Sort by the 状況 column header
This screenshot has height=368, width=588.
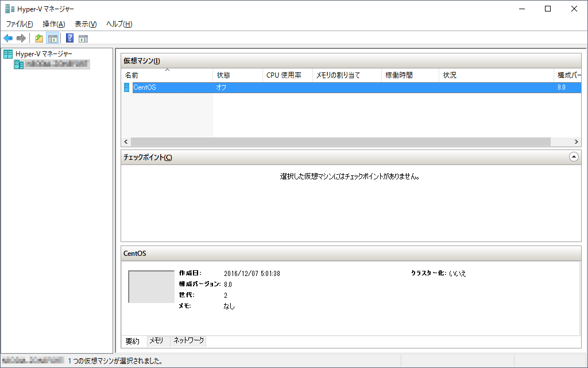[496, 75]
